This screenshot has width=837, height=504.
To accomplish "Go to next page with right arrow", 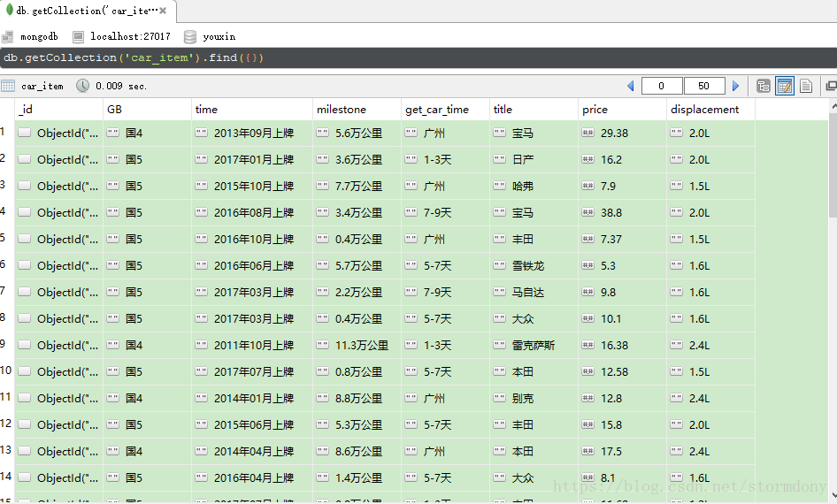I will [x=735, y=86].
